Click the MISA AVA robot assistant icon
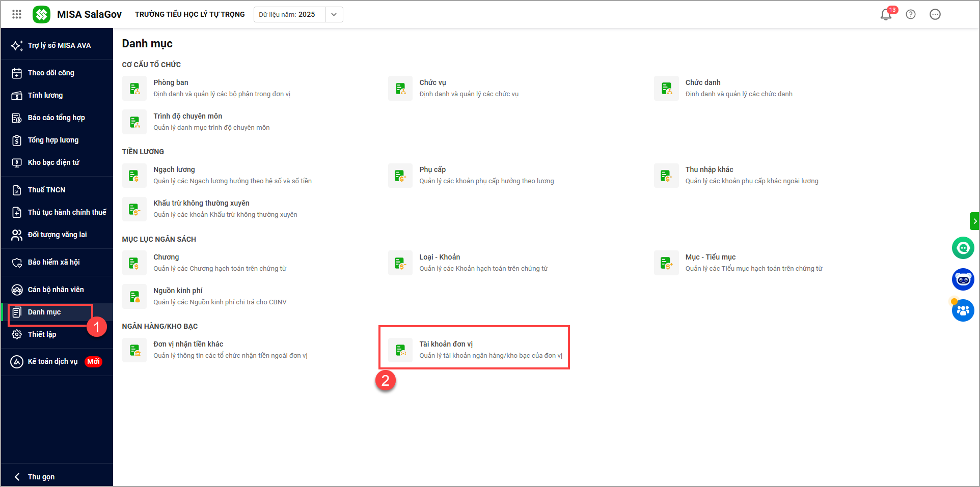Screen dimensions: 980x487 click(x=963, y=279)
